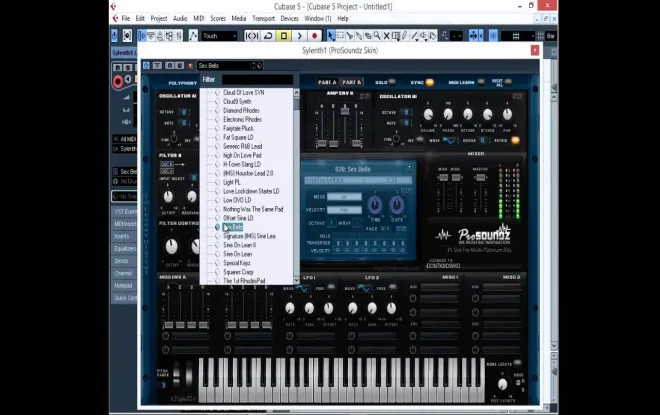Select the Special Keyz preset

point(237,263)
